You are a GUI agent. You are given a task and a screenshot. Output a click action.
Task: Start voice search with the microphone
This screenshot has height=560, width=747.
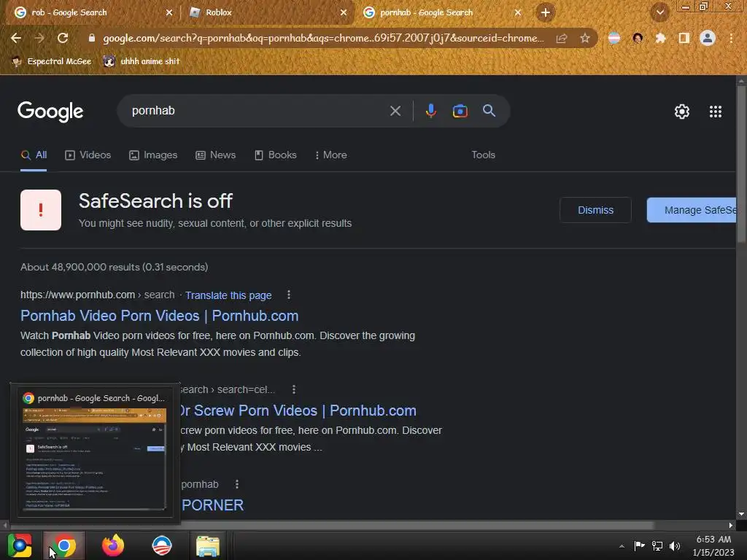click(430, 111)
